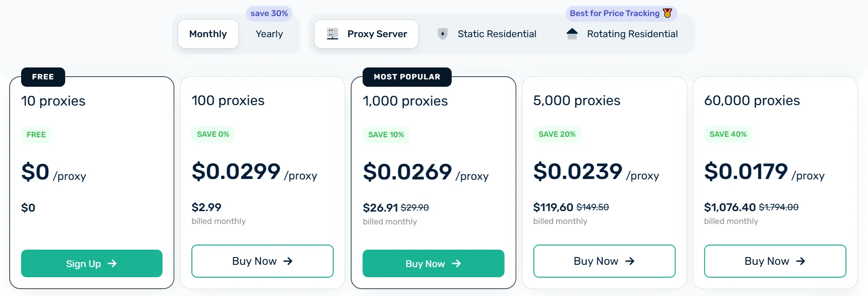Buy the 100 proxies plan

pos(262,261)
